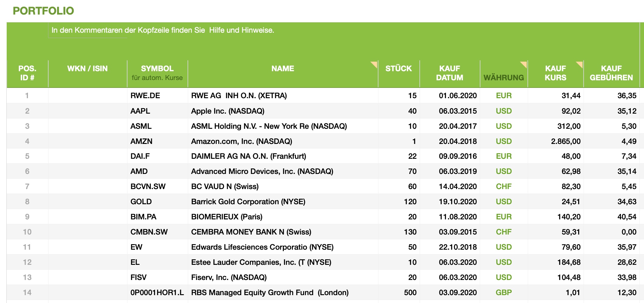Select the empty WKN / ISIN cell in row 1

(87, 96)
